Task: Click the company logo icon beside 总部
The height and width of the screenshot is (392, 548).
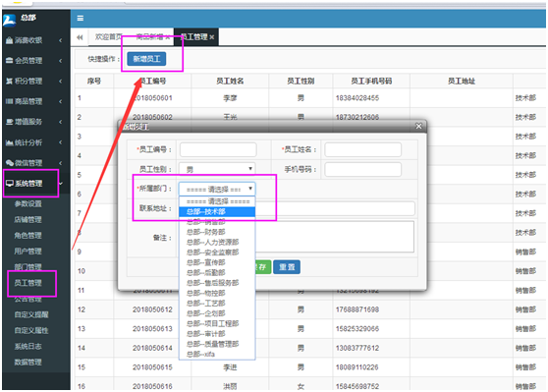Action: 10,21
